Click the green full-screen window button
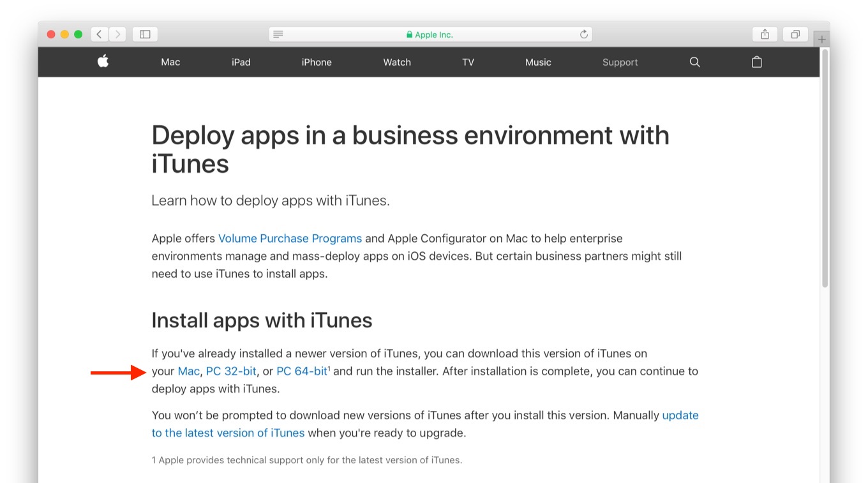Image resolution: width=868 pixels, height=483 pixels. [x=78, y=34]
